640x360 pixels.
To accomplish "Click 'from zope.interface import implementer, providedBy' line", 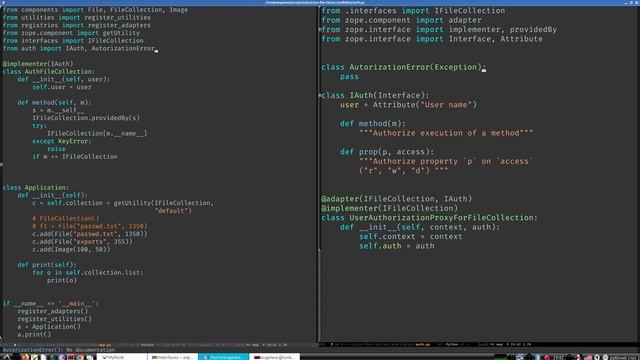I will click(x=439, y=30).
